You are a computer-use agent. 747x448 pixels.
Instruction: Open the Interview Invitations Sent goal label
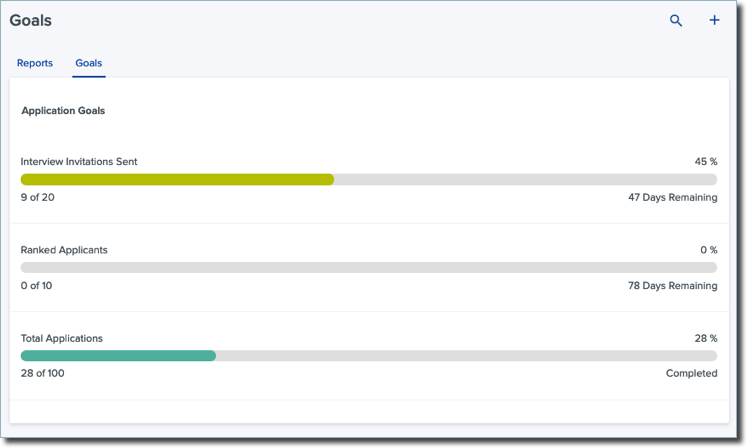(x=79, y=162)
